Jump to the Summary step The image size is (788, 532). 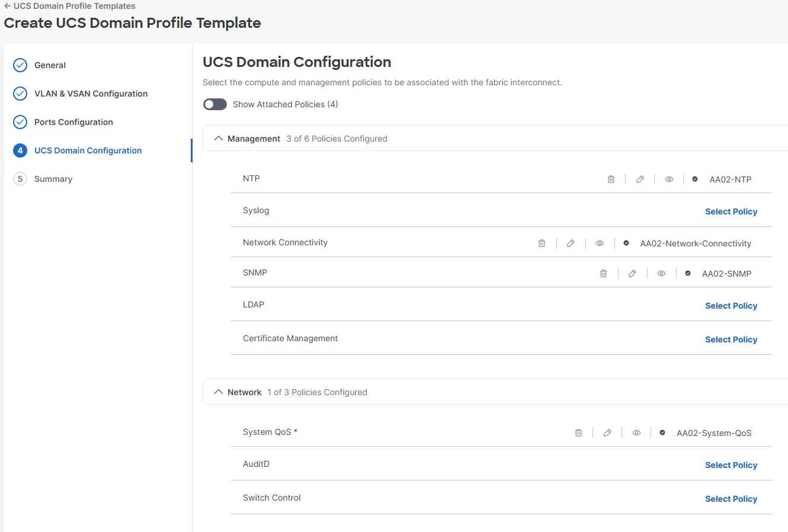[x=53, y=179]
